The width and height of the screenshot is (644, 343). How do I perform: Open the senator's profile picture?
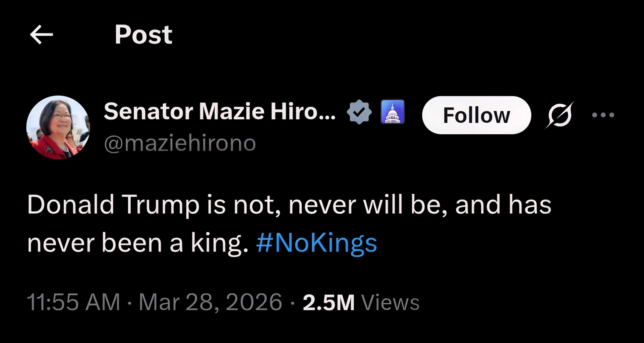click(x=58, y=127)
